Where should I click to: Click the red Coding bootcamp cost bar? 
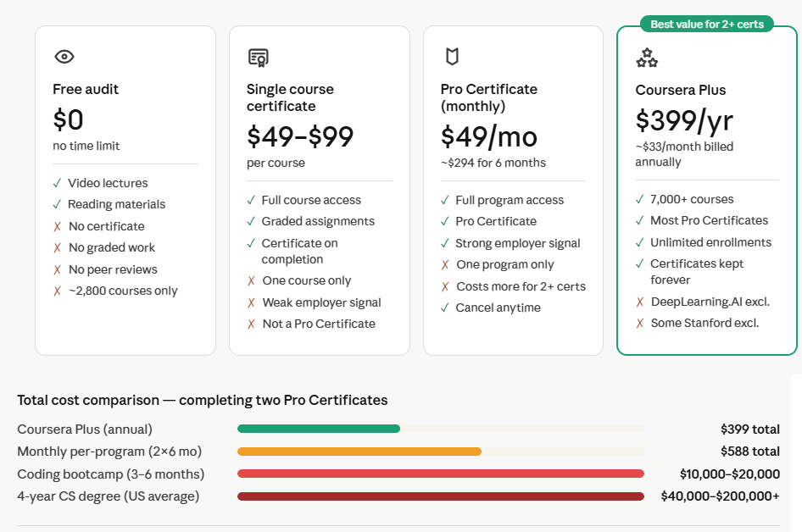tap(440, 474)
